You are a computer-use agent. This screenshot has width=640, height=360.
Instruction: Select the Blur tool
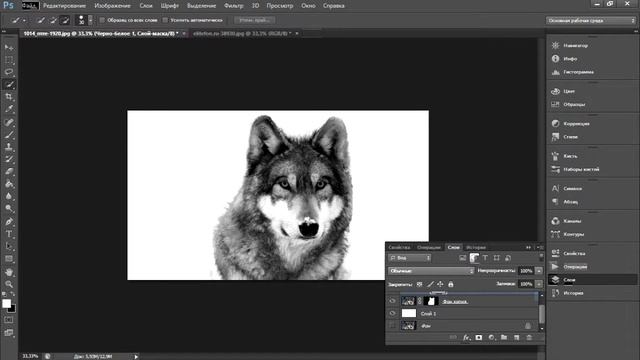(9, 196)
